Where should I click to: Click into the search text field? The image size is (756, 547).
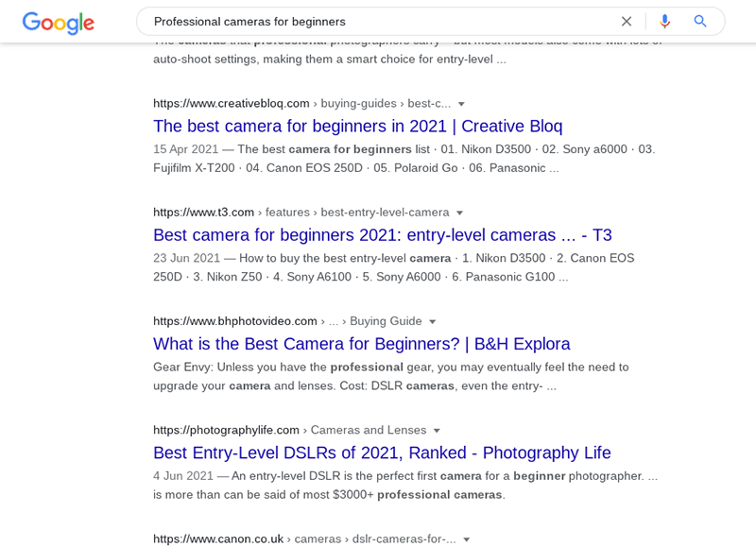click(x=381, y=21)
